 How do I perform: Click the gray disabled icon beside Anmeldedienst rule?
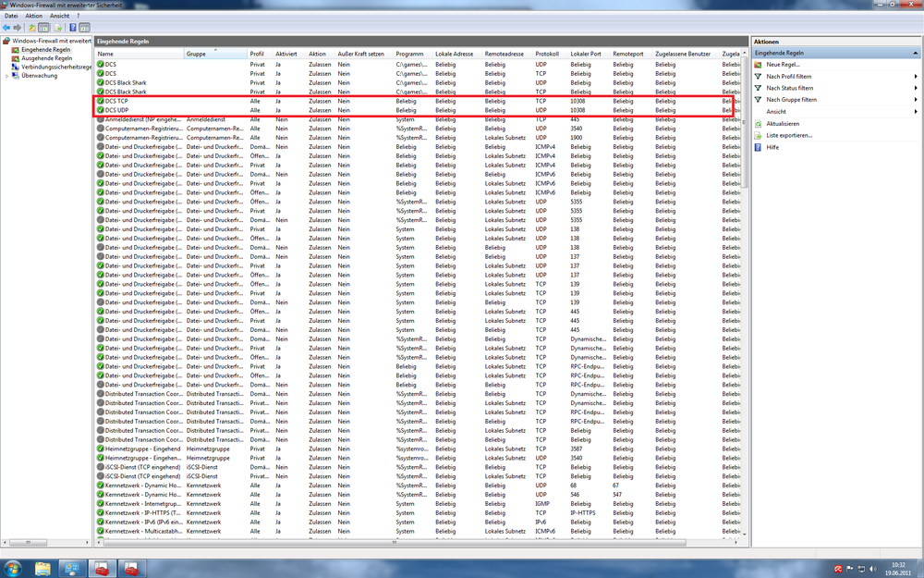[x=99, y=118]
